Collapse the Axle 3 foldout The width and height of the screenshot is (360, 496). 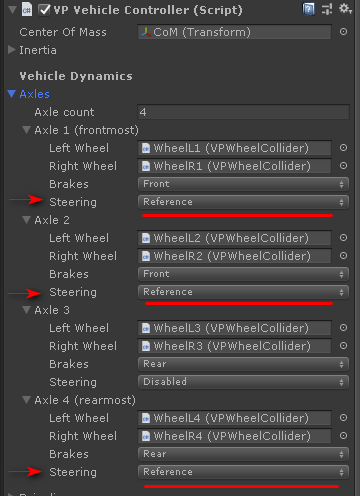(x=26, y=310)
